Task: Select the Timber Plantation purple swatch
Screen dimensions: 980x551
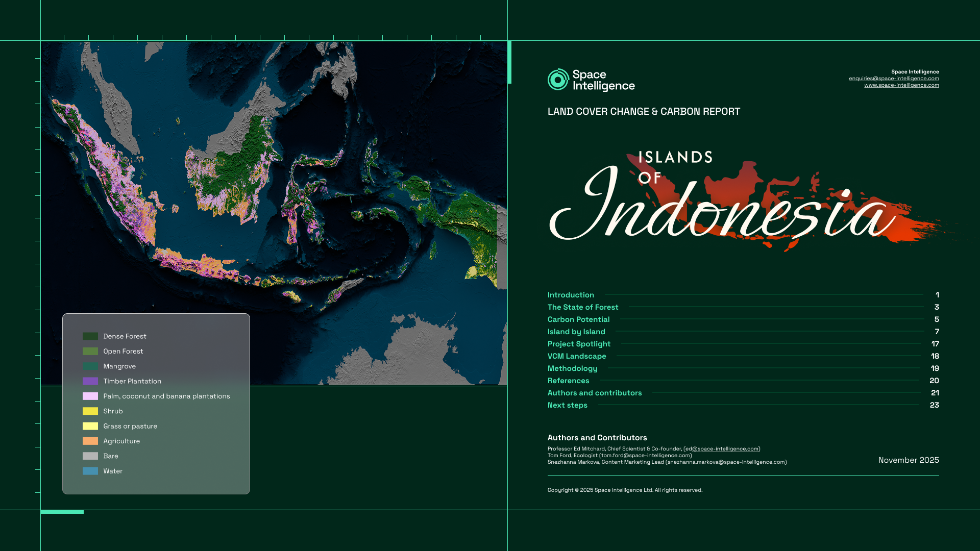Action: pos(90,381)
